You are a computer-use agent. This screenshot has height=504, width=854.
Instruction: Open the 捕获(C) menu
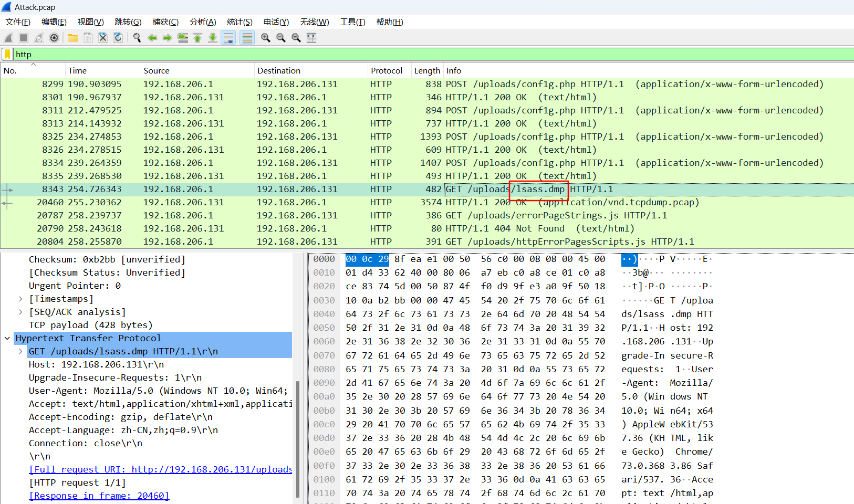click(165, 22)
